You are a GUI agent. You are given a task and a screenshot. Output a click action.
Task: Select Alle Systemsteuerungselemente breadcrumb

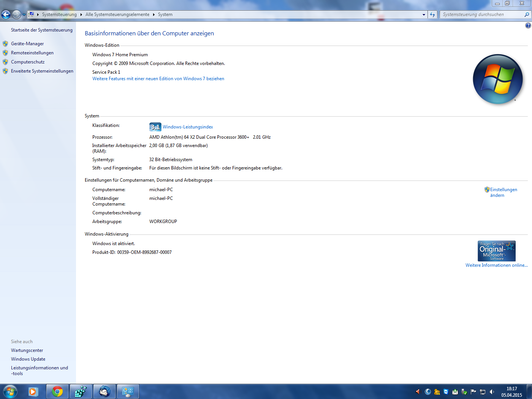pyautogui.click(x=117, y=14)
